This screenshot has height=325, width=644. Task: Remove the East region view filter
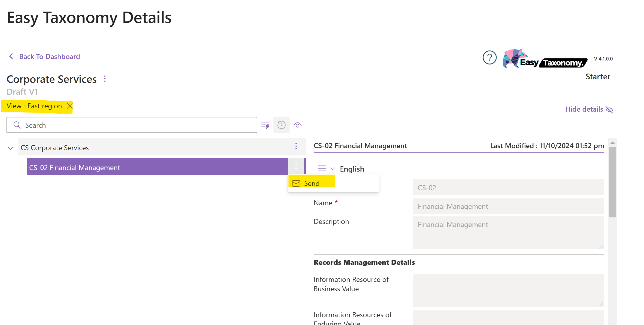click(70, 106)
